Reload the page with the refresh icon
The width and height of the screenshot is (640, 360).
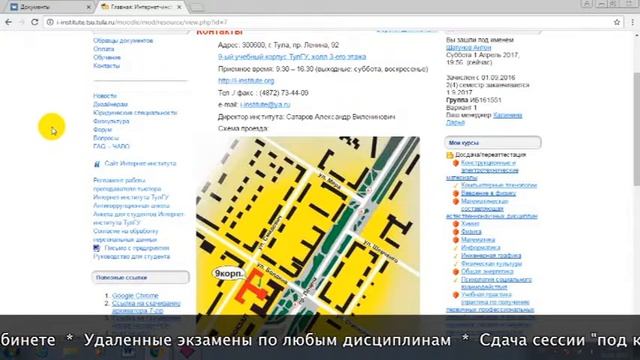(x=34, y=22)
